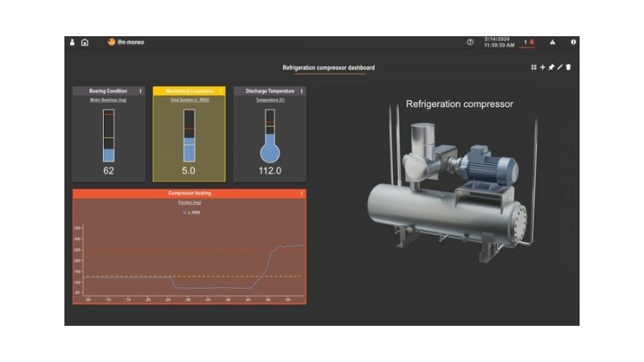Open the dashboard grid layout icon
Image resolution: width=644 pixels, height=362 pixels.
point(534,67)
